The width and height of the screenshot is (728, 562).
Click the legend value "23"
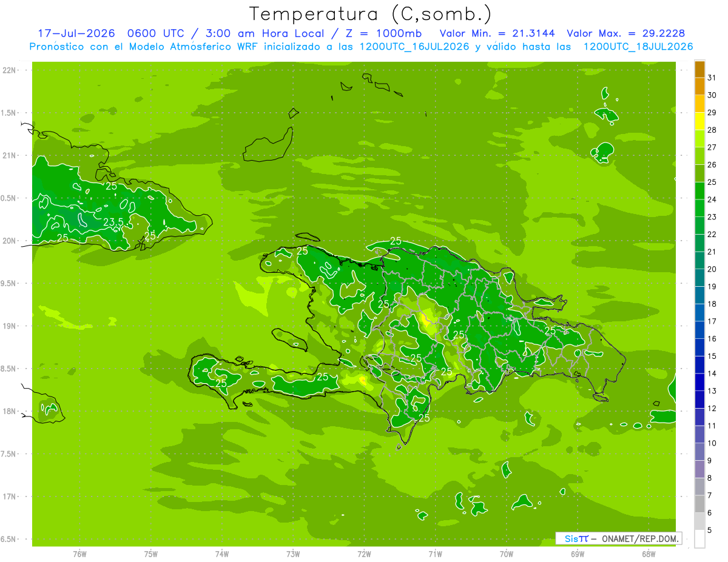click(712, 217)
